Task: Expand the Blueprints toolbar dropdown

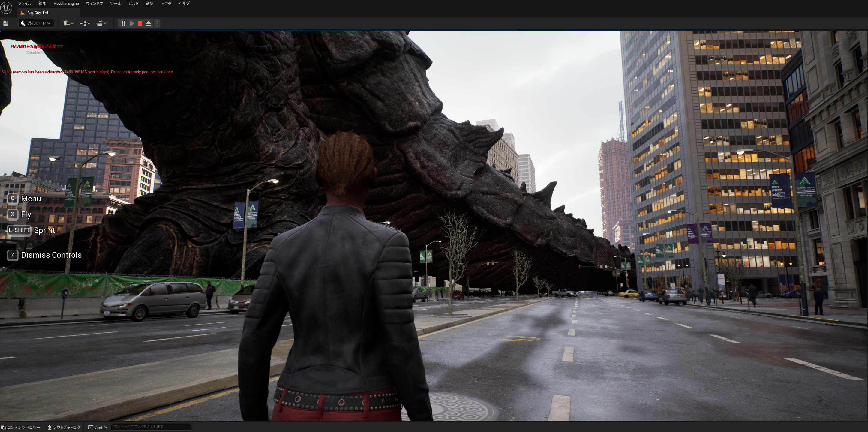Action: (85, 23)
